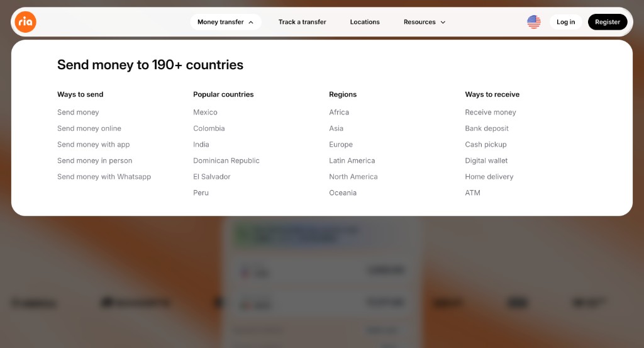This screenshot has height=348, width=644.
Task: Expand the Resources dropdown
Action: (x=425, y=22)
